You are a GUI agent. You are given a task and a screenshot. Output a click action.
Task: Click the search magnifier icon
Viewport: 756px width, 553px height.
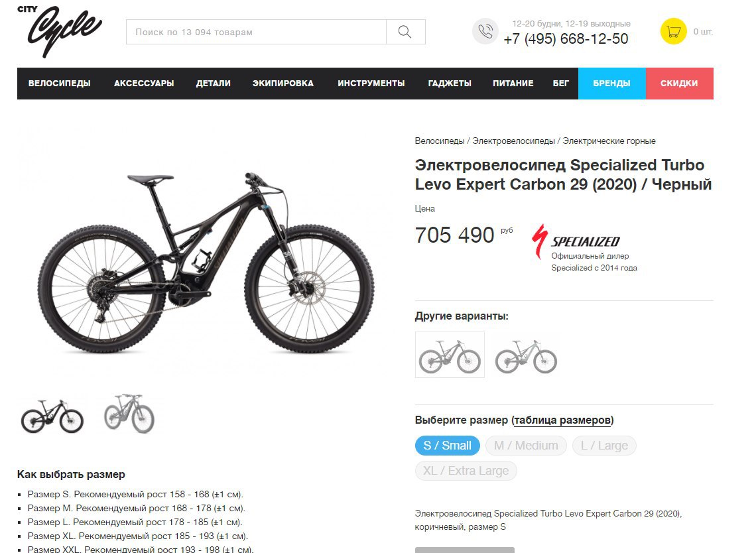pyautogui.click(x=405, y=32)
